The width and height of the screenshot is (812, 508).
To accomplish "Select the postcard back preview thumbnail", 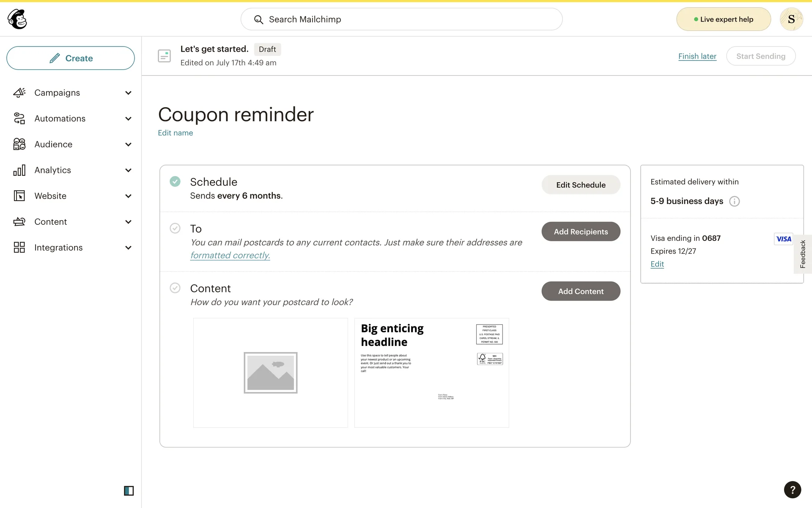I will 431,373.
